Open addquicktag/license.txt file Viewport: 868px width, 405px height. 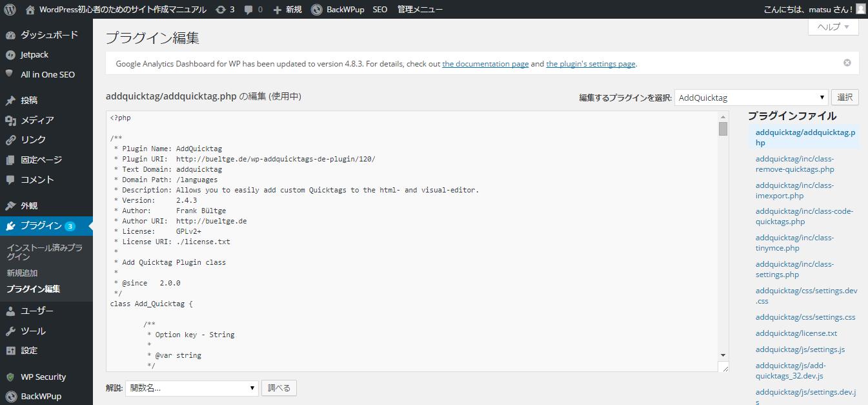(x=796, y=333)
